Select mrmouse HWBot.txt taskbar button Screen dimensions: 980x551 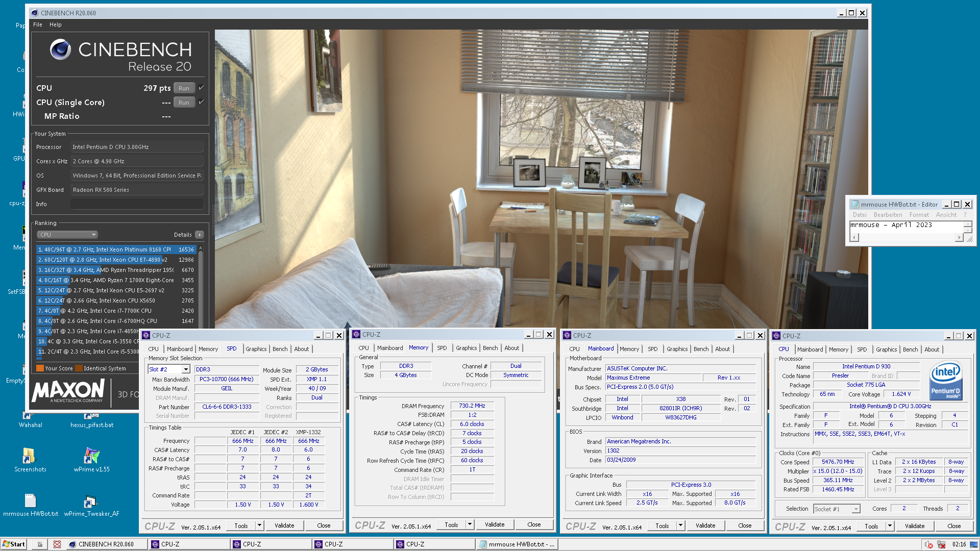pyautogui.click(x=517, y=544)
